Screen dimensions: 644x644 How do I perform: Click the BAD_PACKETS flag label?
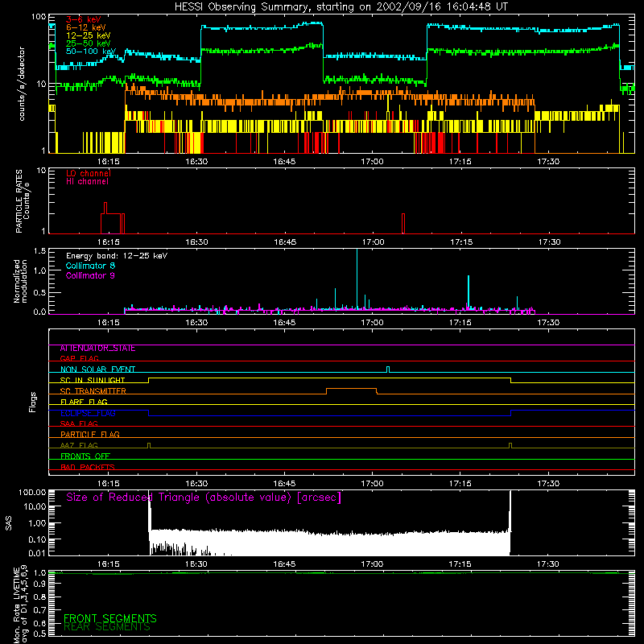[x=88, y=468]
